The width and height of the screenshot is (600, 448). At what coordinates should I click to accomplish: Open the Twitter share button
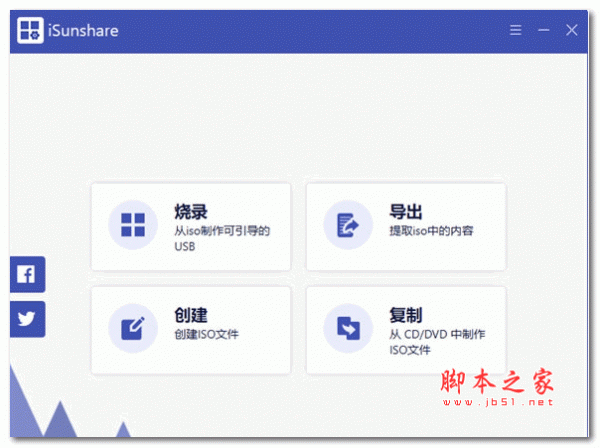pyautogui.click(x=27, y=319)
